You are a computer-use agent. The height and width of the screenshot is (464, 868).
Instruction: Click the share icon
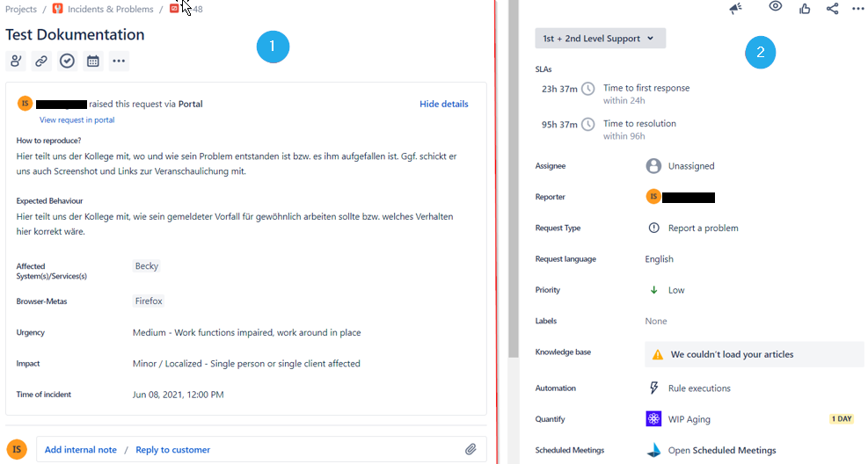pyautogui.click(x=832, y=9)
